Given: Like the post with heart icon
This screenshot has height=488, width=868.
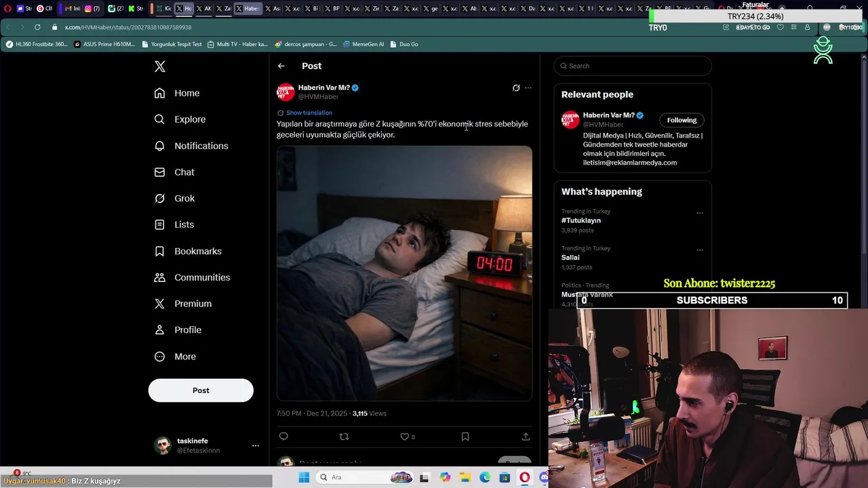Looking at the screenshot, I should [405, 436].
